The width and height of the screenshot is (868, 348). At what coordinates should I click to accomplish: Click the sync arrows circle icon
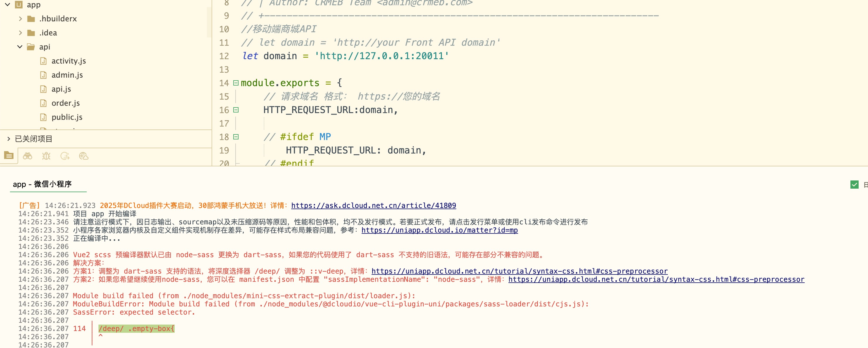[x=65, y=156]
